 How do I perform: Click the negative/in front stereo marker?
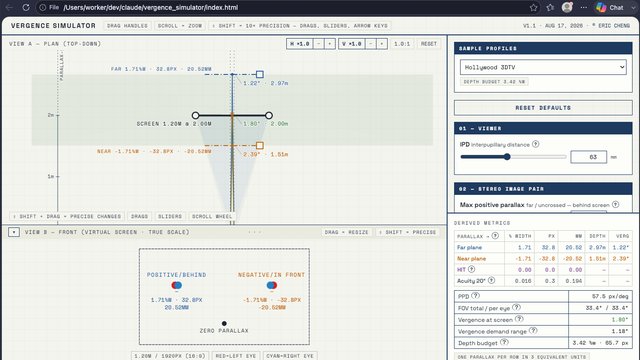coord(271,285)
